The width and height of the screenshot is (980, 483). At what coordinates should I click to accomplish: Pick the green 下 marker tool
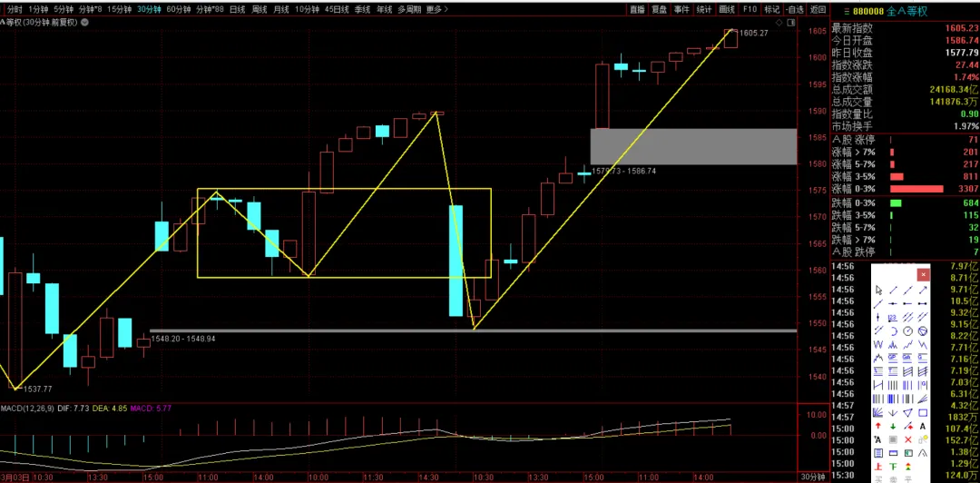[x=893, y=467]
